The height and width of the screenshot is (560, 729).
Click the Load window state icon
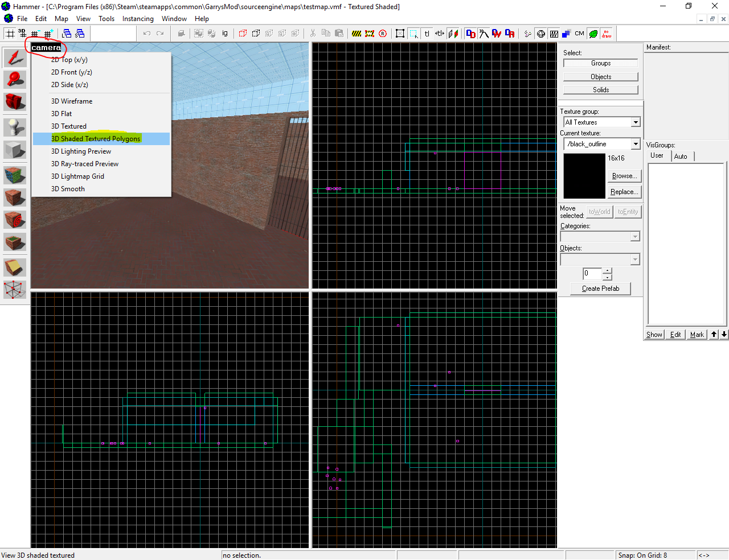coord(67,34)
